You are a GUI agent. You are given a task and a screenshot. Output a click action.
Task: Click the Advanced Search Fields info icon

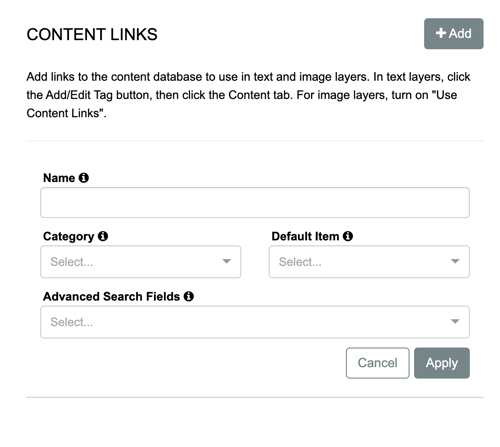click(189, 296)
